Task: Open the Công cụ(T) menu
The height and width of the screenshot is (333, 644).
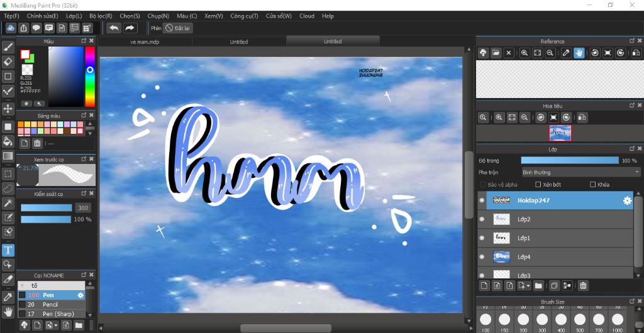Action: pyautogui.click(x=244, y=16)
